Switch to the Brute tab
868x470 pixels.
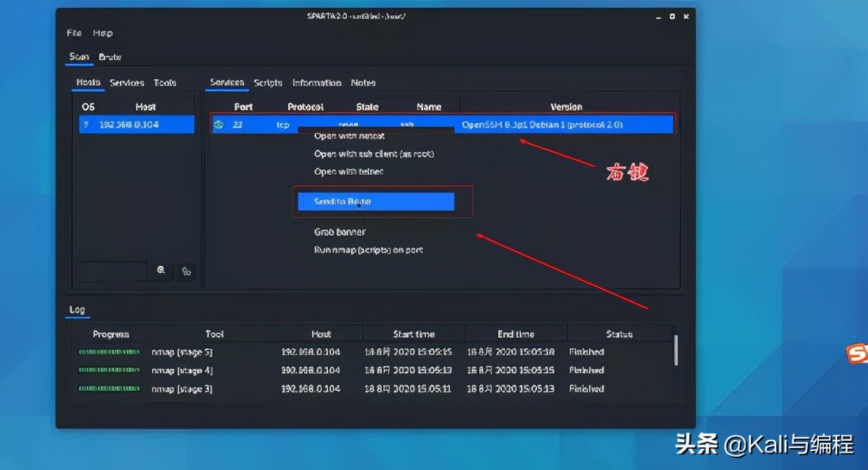110,57
